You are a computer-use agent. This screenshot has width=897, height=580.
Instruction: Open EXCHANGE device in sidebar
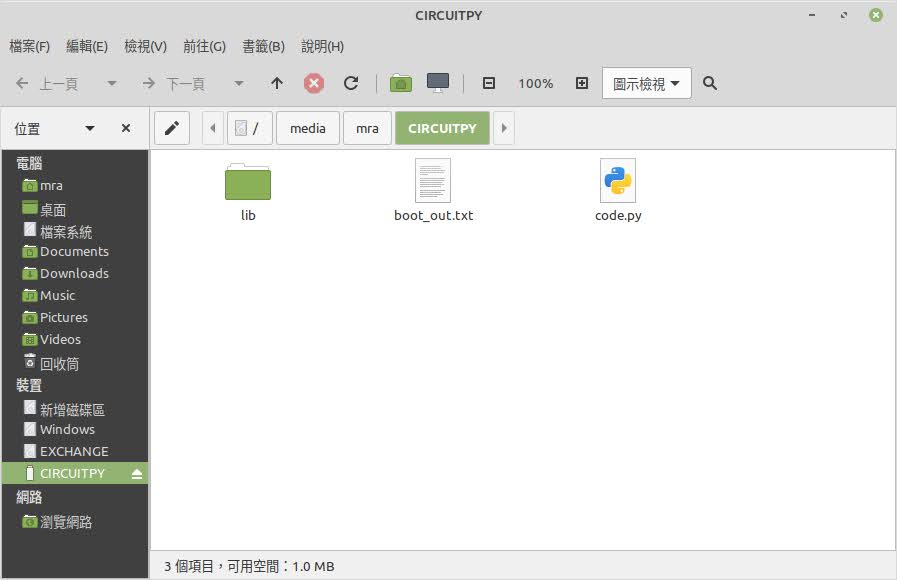[74, 451]
